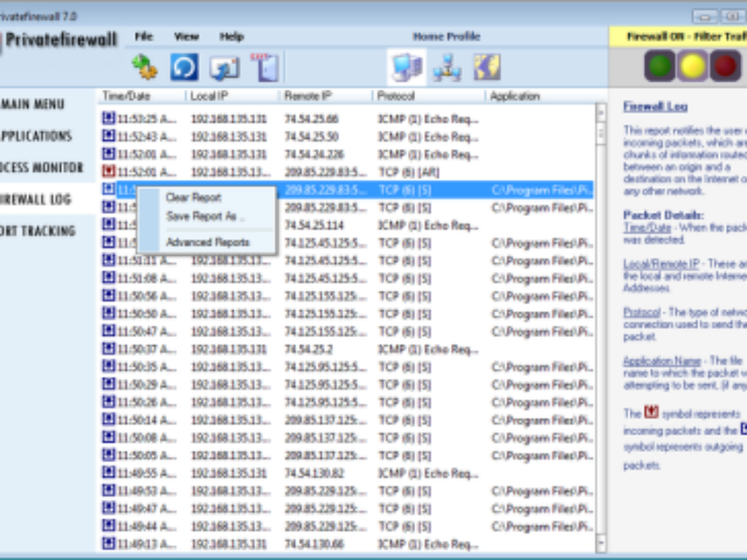Select the row with remote IP 74.54.130.66
Viewport: 747px width, 560px height.
(346, 544)
